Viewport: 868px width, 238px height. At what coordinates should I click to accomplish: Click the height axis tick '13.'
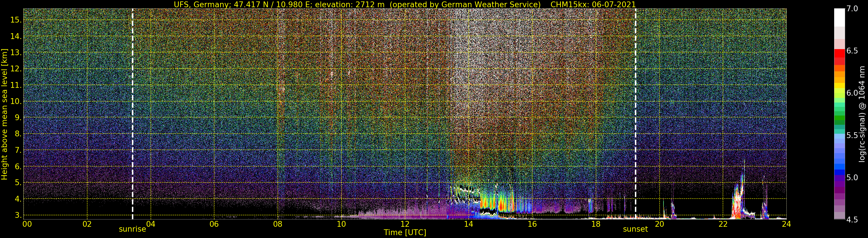click(16, 53)
